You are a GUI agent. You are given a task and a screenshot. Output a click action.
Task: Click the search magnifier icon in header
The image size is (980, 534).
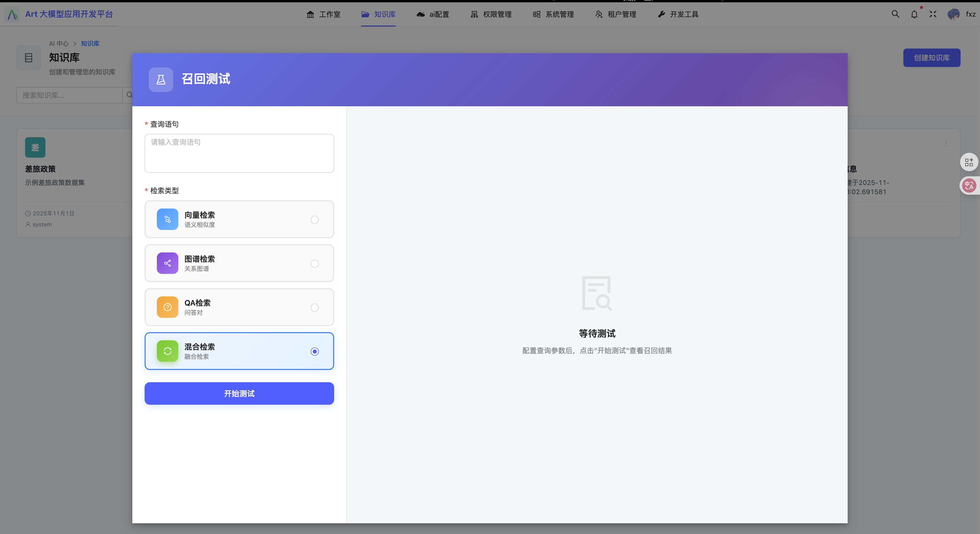(895, 14)
